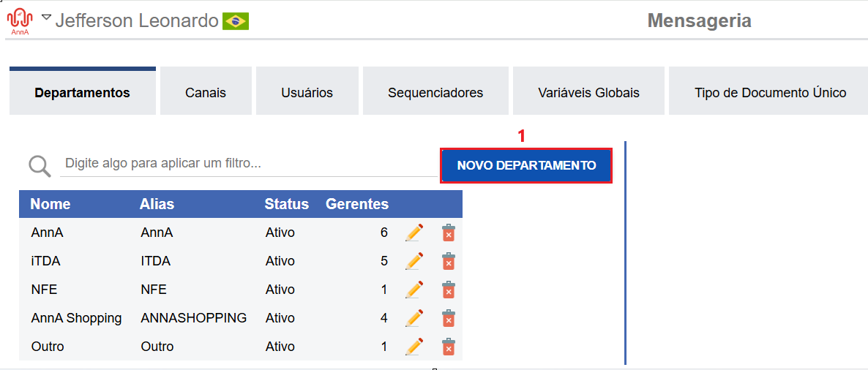868x370 pixels.
Task: Expand the dropdown arrow beside Jefferson Leonardo
Action: 46,17
